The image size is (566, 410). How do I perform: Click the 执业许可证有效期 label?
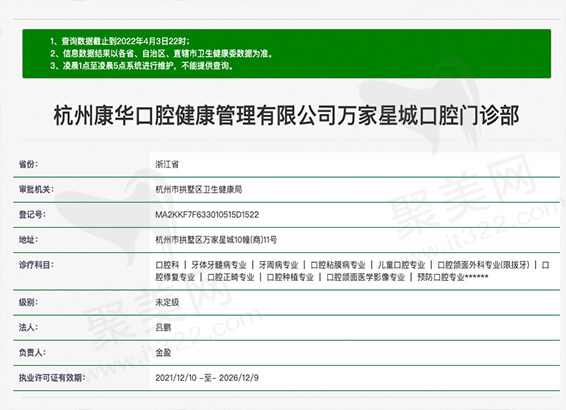[x=52, y=378]
